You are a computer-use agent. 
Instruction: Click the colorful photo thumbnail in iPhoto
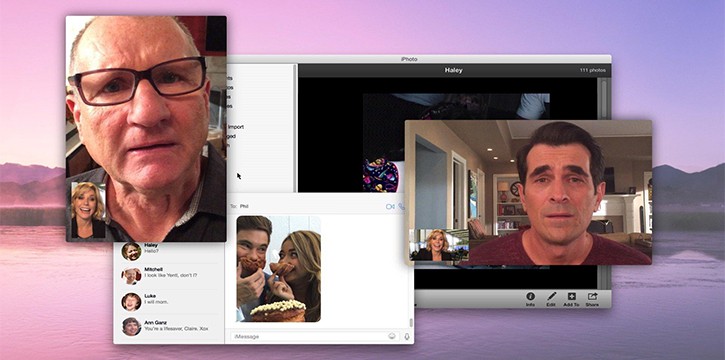pyautogui.click(x=381, y=175)
